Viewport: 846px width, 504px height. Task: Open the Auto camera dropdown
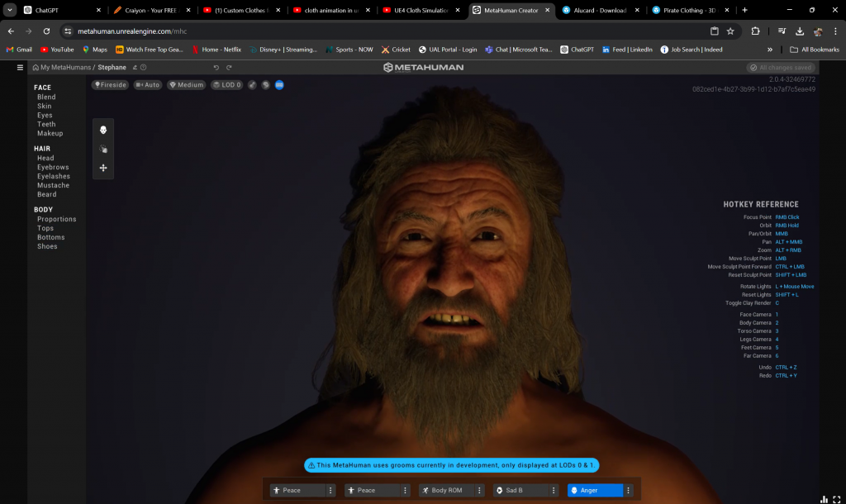click(148, 85)
